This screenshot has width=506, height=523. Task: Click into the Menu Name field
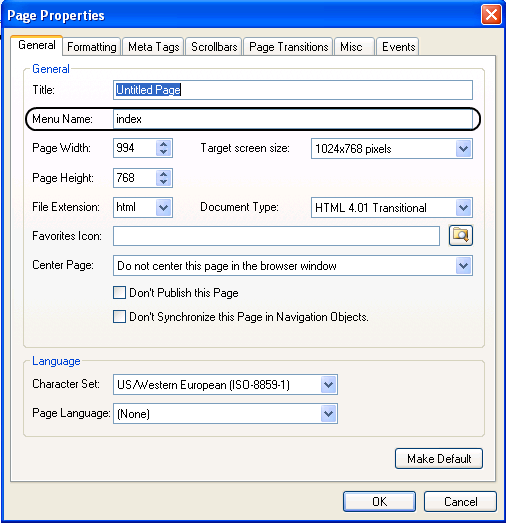293,119
